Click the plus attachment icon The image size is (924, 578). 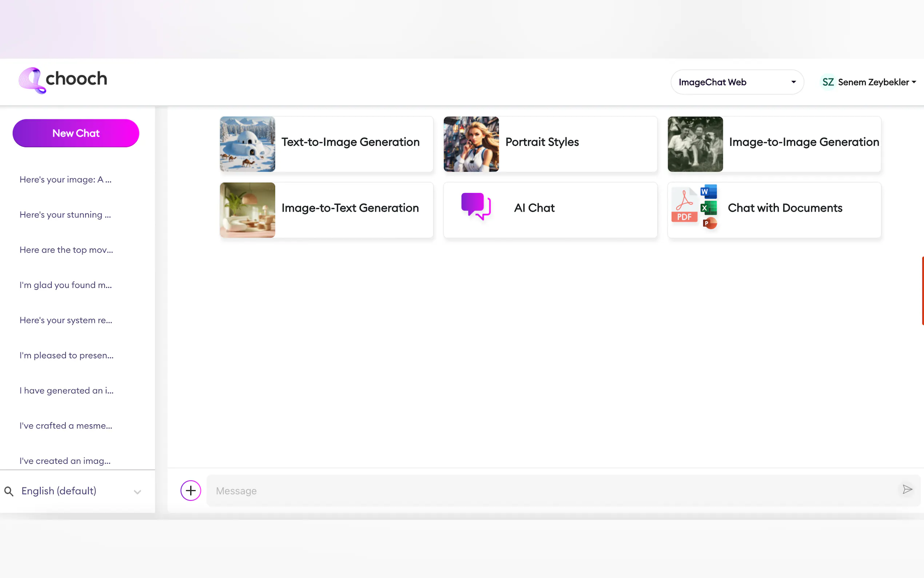point(191,490)
